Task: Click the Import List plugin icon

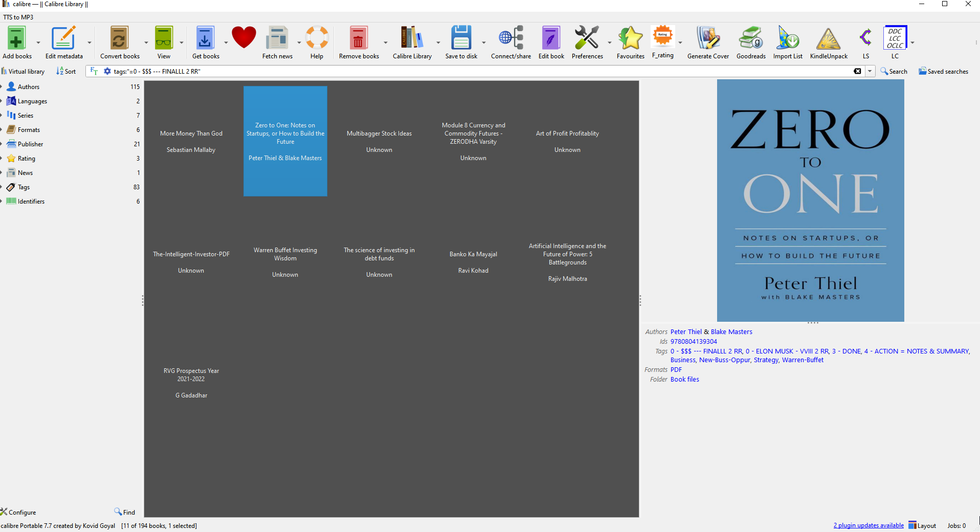Action: click(x=788, y=38)
